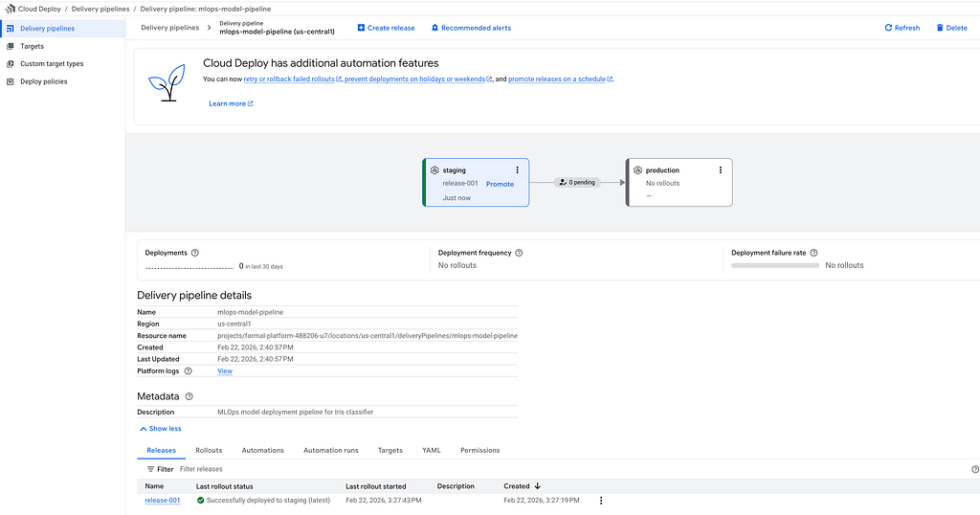Viewport: 980px width, 515px height.
Task: Open the YAML tab
Action: (x=432, y=450)
